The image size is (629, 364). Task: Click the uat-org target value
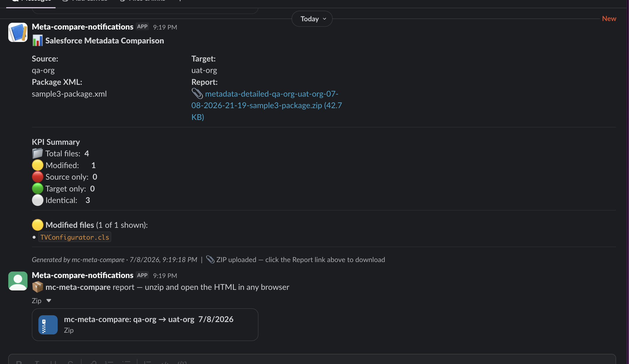(x=204, y=70)
